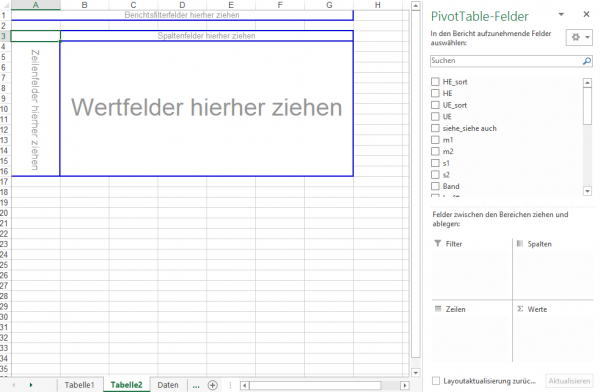Click the Aktualisieren button

(x=569, y=381)
